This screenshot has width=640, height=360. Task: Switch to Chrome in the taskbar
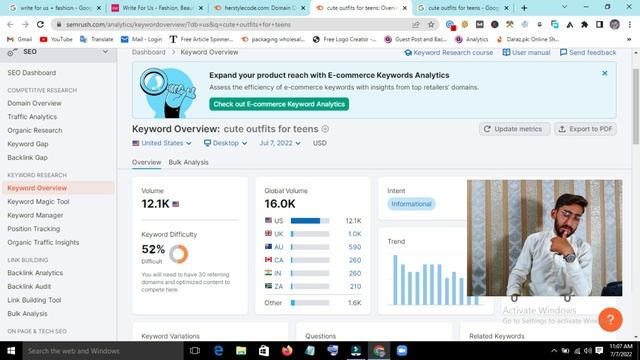point(379,351)
